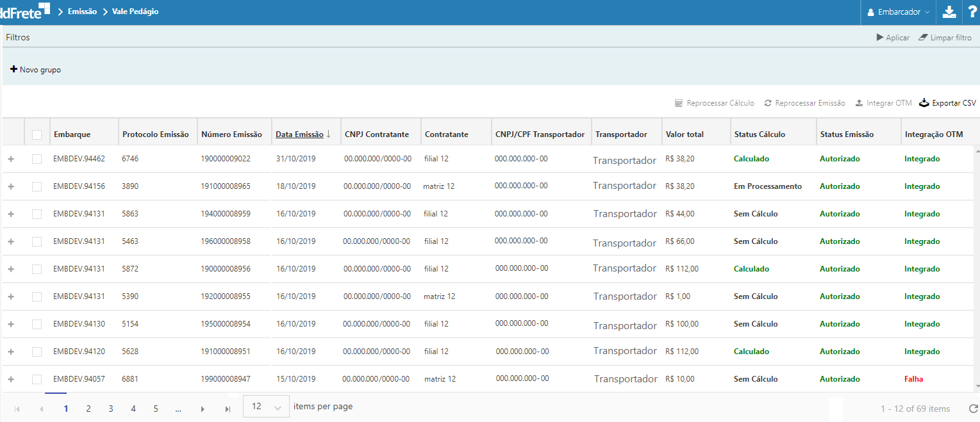
Task: Check the row for EMBDEV.94462
Action: 37,159
